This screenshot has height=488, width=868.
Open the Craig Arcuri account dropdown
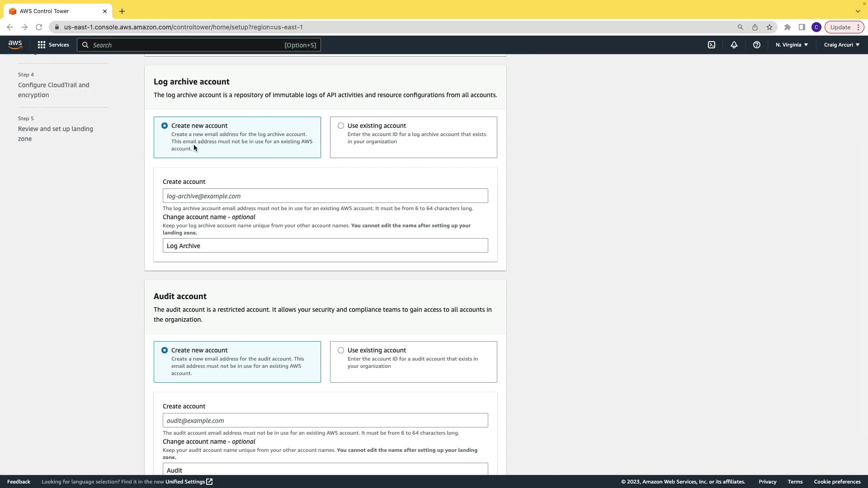(841, 45)
